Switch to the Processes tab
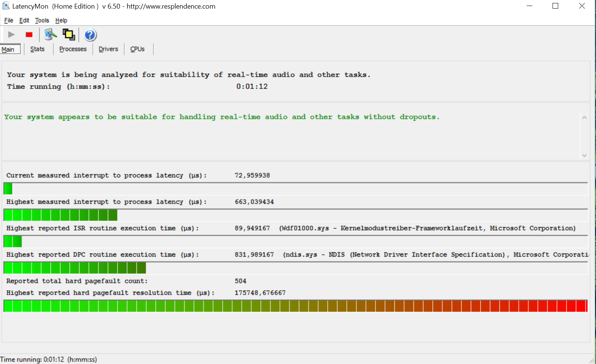596x364 pixels. pos(73,49)
